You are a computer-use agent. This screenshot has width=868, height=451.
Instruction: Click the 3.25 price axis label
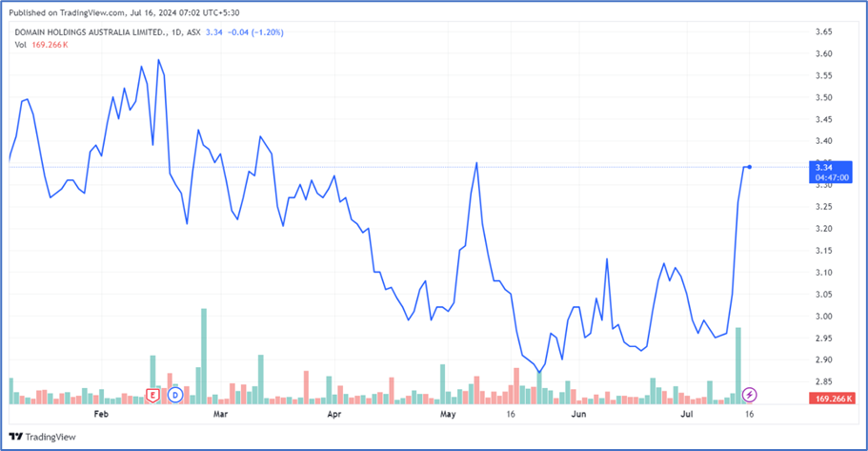pos(824,207)
